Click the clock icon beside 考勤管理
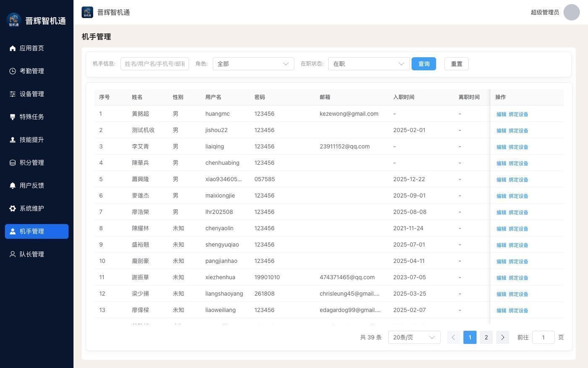Screen dimensions: 588x368 click(x=13, y=71)
